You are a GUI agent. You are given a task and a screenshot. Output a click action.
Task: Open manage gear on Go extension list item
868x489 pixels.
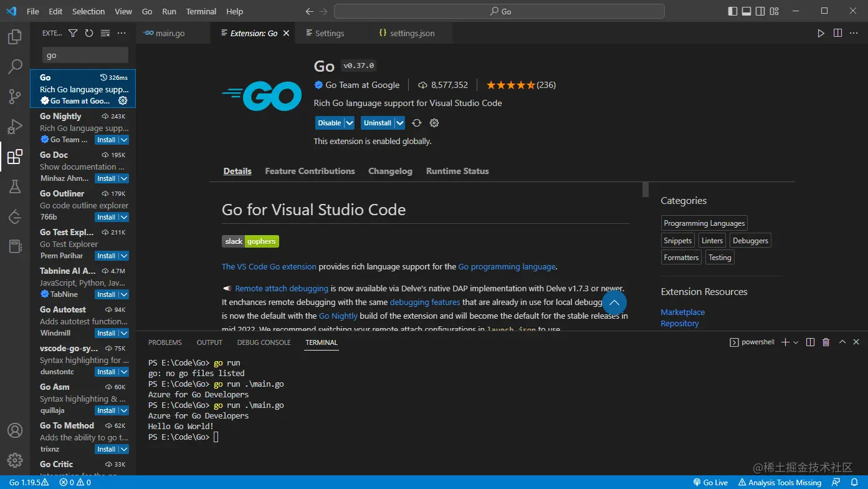coord(123,100)
